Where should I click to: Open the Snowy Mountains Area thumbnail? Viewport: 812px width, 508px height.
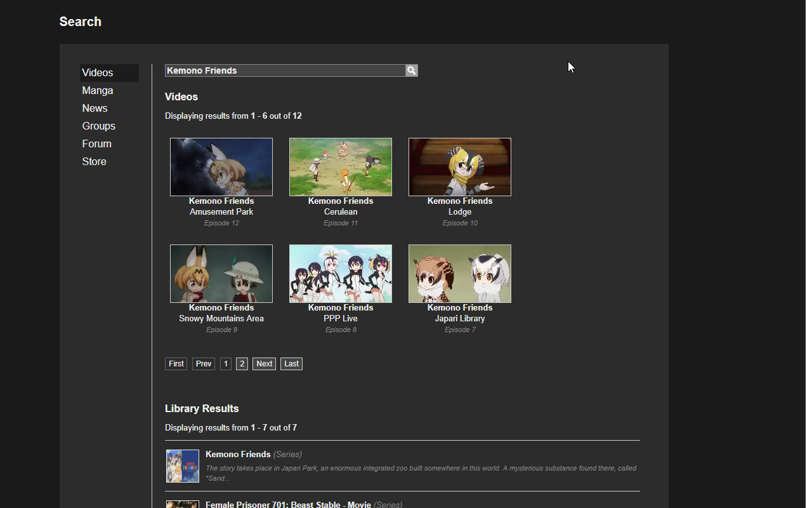tap(221, 274)
